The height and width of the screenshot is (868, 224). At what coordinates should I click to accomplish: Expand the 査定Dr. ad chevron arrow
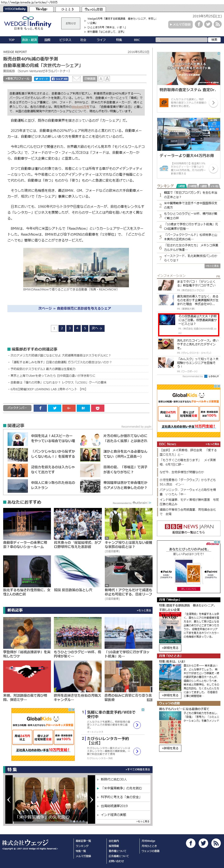pos(213,103)
